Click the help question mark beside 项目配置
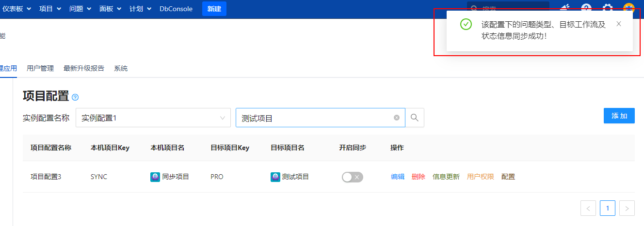 (x=75, y=97)
